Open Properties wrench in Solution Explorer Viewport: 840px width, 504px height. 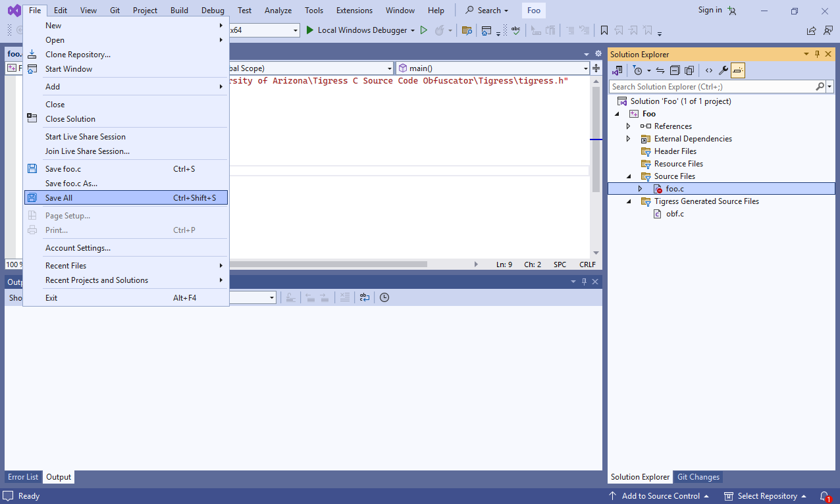pos(723,70)
